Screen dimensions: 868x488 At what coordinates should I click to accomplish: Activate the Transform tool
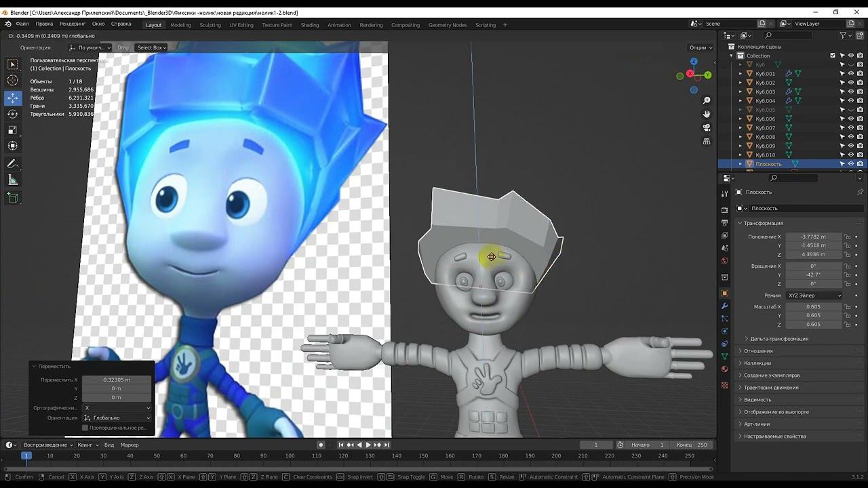[13, 146]
